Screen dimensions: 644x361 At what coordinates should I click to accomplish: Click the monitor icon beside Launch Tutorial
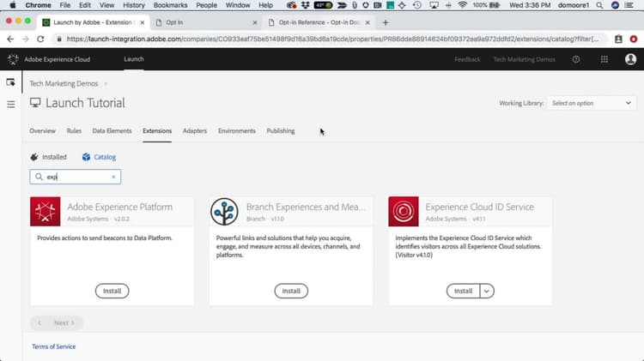point(35,103)
